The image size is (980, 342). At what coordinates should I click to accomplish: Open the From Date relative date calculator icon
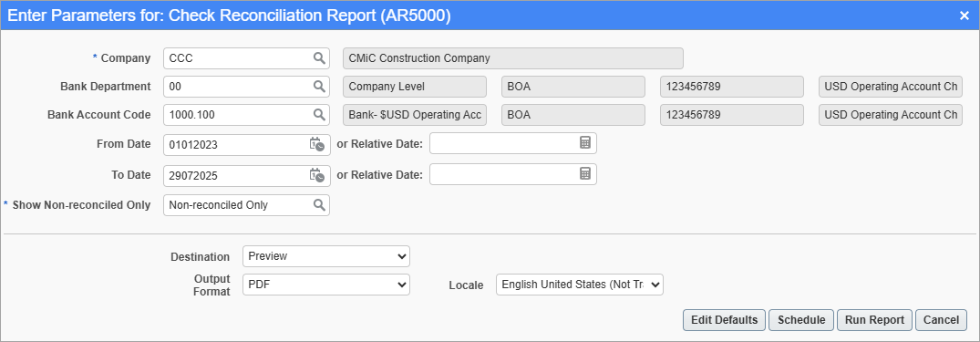(585, 143)
